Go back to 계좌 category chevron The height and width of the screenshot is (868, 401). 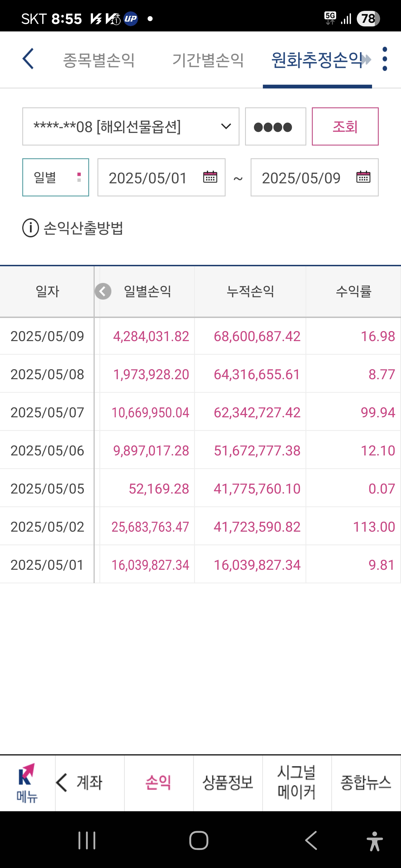click(x=62, y=782)
